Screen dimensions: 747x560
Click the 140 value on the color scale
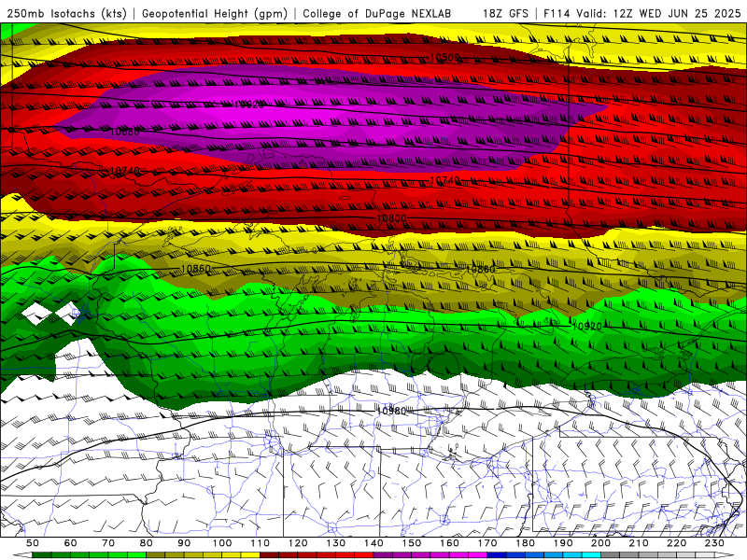373,543
